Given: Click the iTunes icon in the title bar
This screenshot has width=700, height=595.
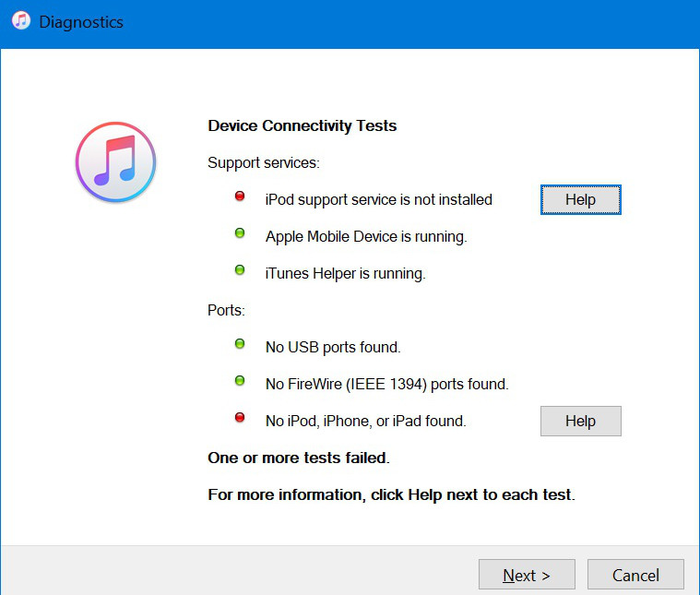Looking at the screenshot, I should (21, 21).
